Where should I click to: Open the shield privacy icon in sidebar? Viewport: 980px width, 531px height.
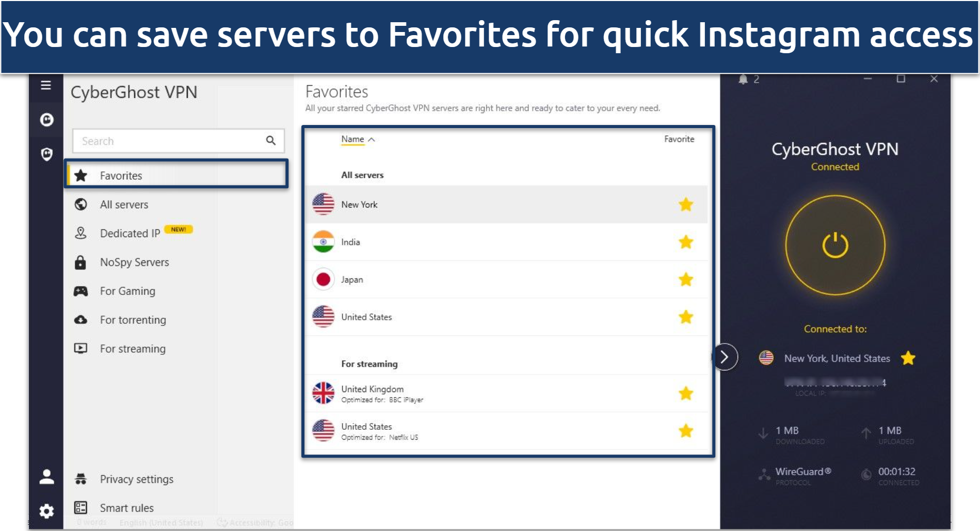pos(46,154)
